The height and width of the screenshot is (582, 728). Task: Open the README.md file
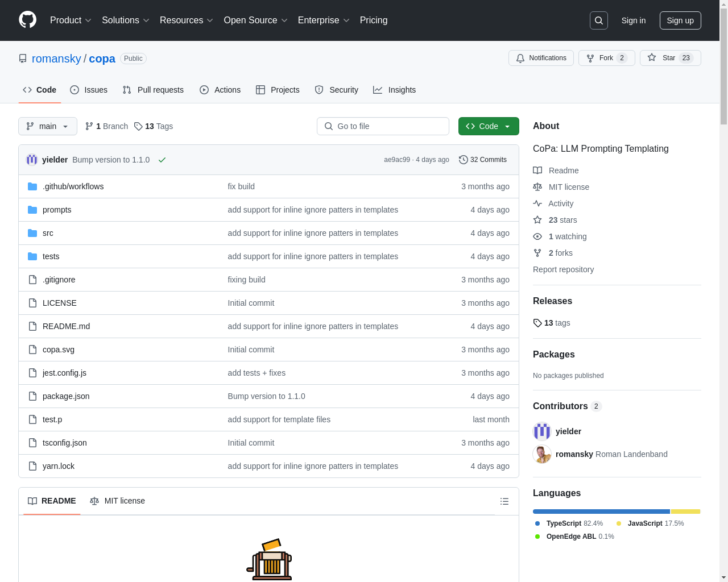[x=66, y=326]
